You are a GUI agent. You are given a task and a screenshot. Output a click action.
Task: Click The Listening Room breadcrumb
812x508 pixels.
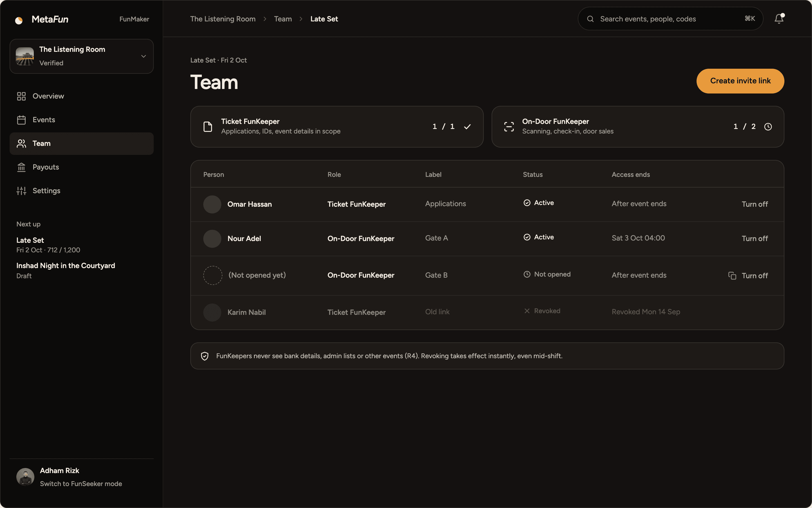(x=223, y=19)
